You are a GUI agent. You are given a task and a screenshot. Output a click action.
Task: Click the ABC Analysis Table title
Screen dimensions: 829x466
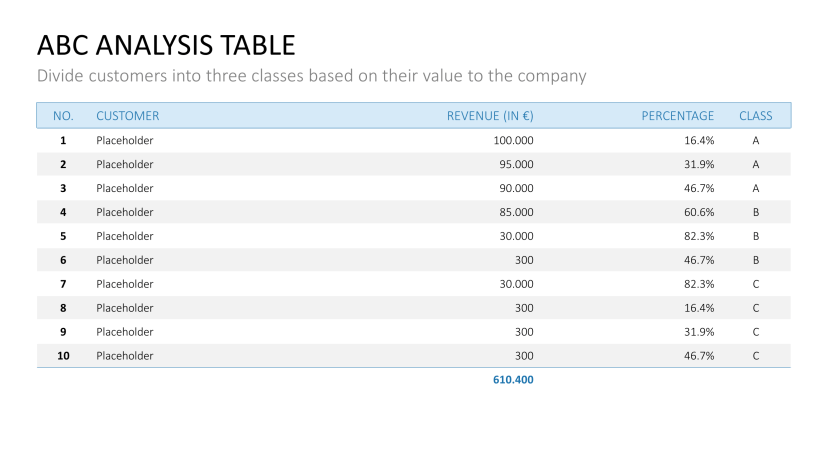166,45
